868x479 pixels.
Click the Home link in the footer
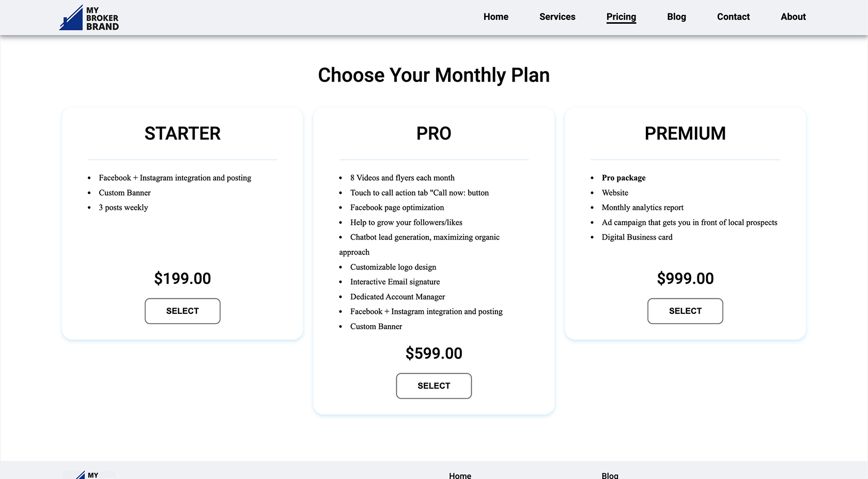[460, 475]
